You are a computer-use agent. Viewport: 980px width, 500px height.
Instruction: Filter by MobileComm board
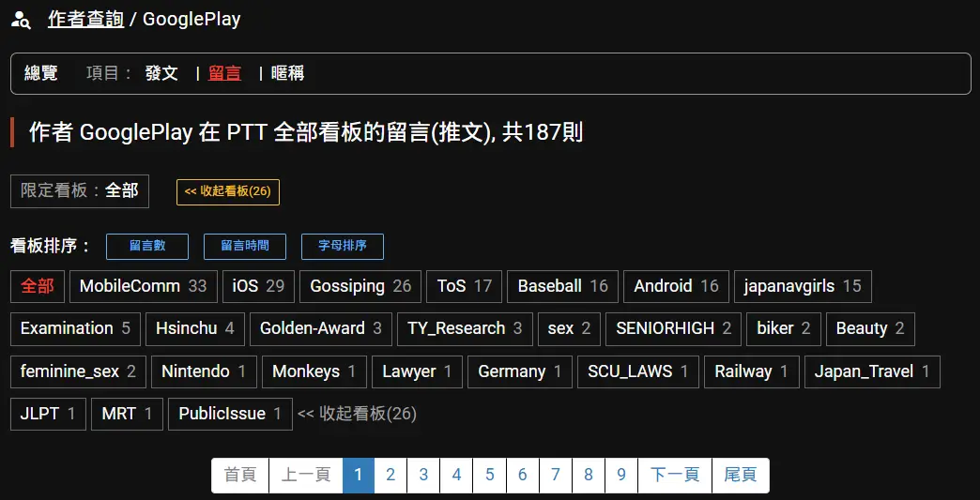click(143, 286)
